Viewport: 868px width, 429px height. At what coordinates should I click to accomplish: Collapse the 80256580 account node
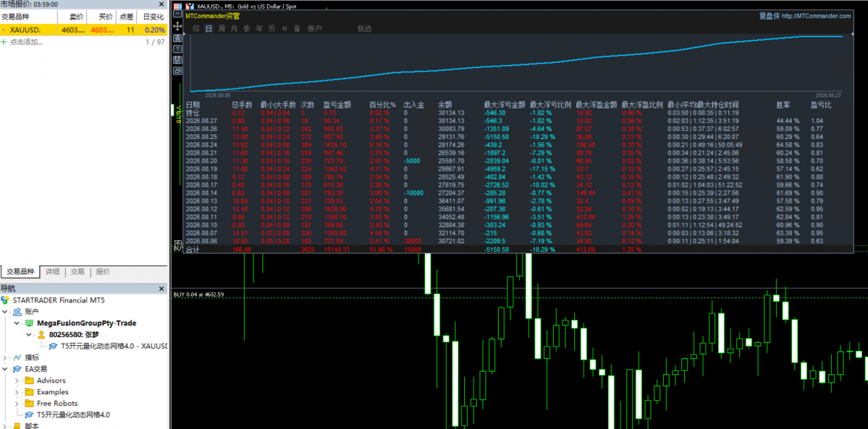29,334
